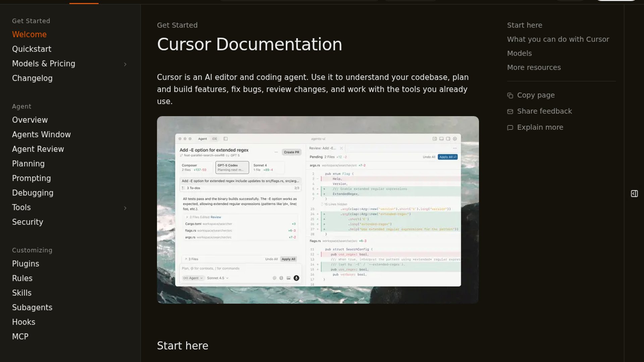This screenshot has width=644, height=362.
Task: Click the Agent section label in sidebar
Action: tap(21, 106)
